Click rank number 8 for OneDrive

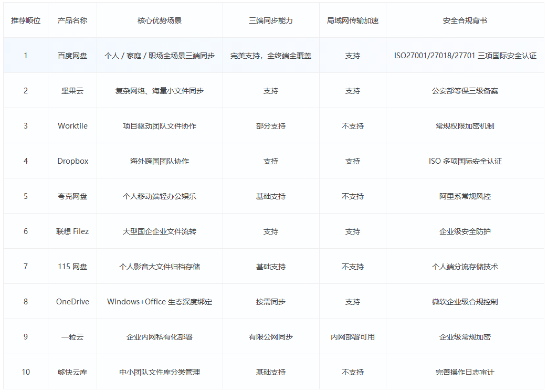click(26, 302)
